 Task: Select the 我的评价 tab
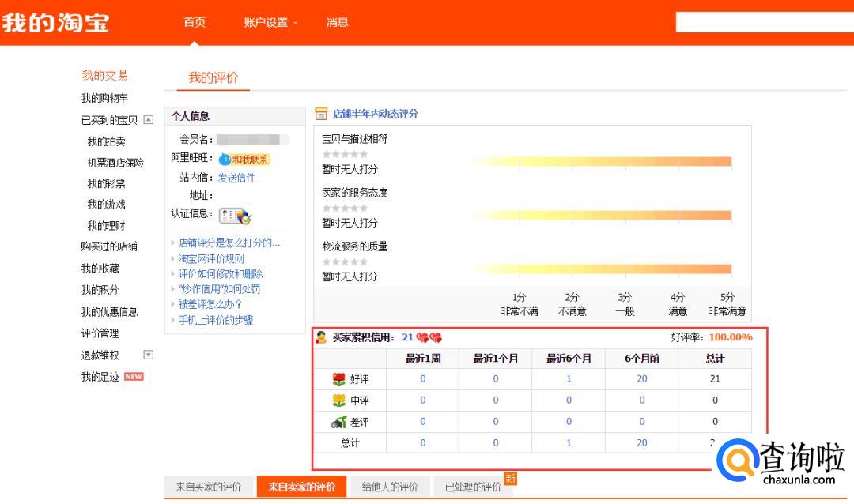(213, 77)
